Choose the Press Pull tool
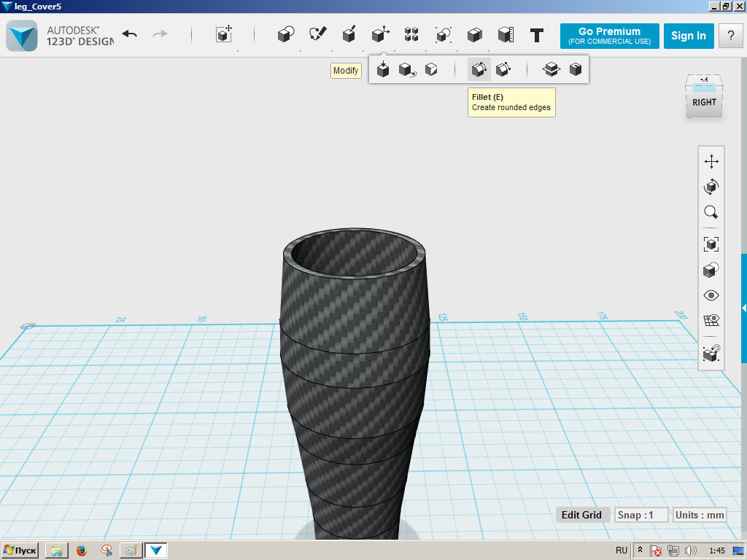This screenshot has width=747, height=560. (383, 70)
